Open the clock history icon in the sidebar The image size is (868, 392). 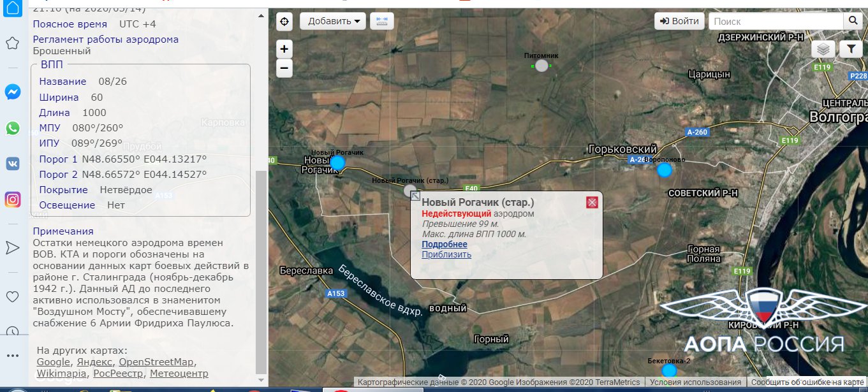tap(12, 331)
